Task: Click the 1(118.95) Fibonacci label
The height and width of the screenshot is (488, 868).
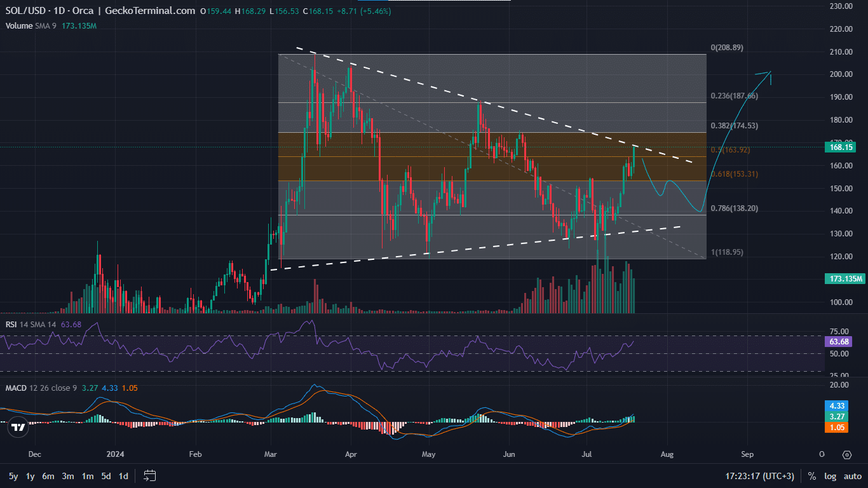Action: point(727,252)
